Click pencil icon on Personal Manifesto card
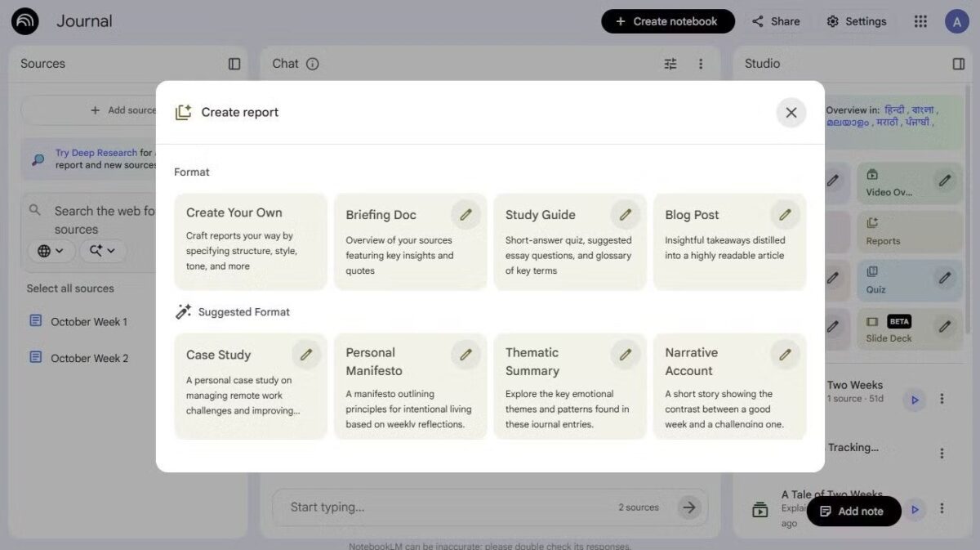 point(465,355)
